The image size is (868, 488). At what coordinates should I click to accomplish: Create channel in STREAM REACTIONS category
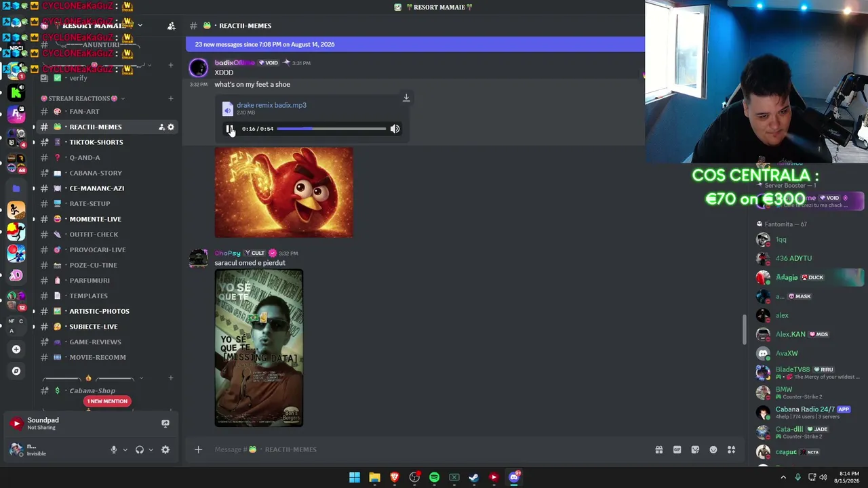click(171, 98)
